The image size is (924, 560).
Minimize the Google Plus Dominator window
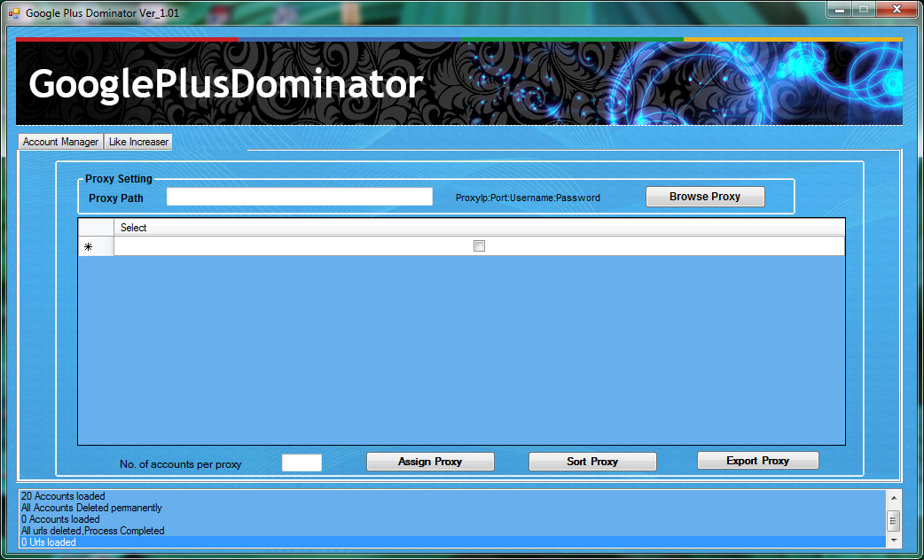[840, 10]
